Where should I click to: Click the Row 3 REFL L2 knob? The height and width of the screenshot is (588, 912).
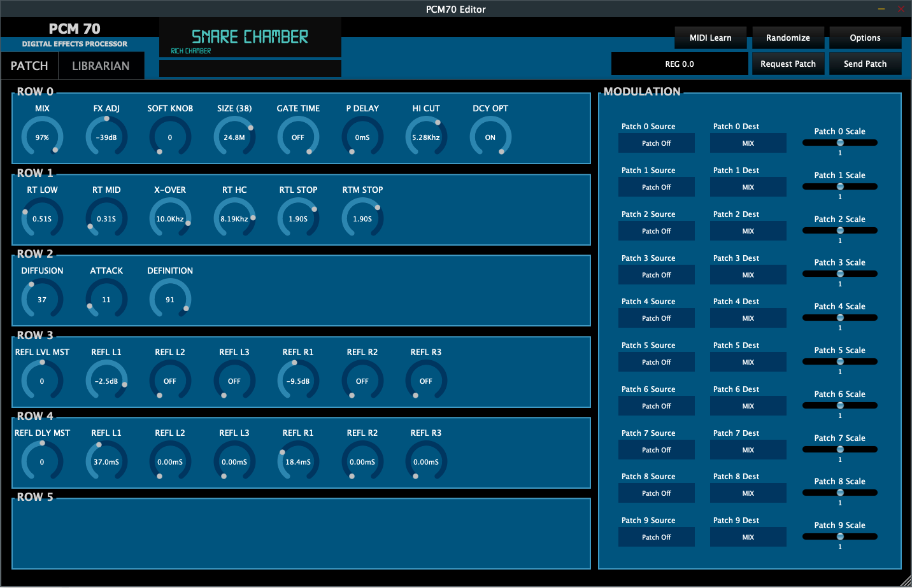(x=170, y=381)
